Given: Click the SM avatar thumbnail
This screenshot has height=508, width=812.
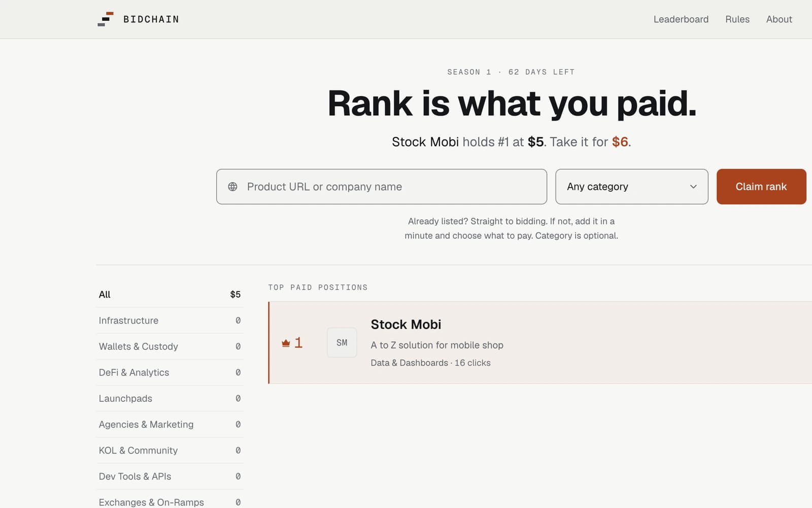Looking at the screenshot, I should coord(342,342).
